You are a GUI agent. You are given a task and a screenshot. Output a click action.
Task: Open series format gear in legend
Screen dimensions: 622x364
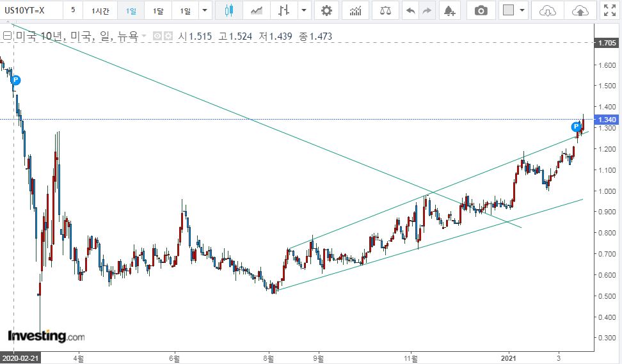coord(168,36)
